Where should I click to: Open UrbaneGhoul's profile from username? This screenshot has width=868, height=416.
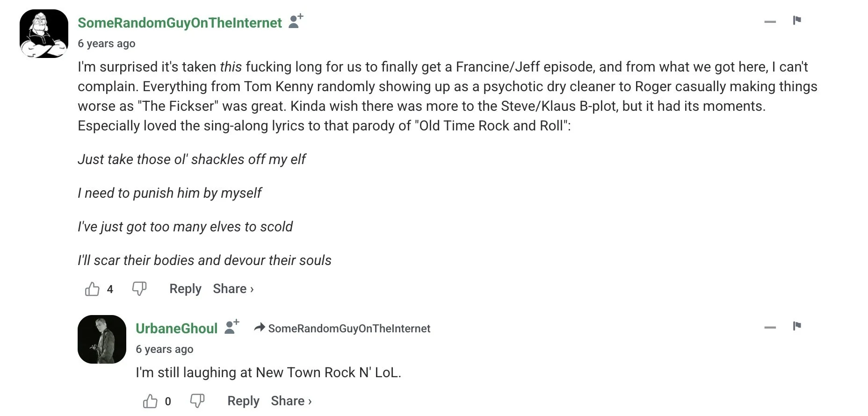tap(176, 329)
